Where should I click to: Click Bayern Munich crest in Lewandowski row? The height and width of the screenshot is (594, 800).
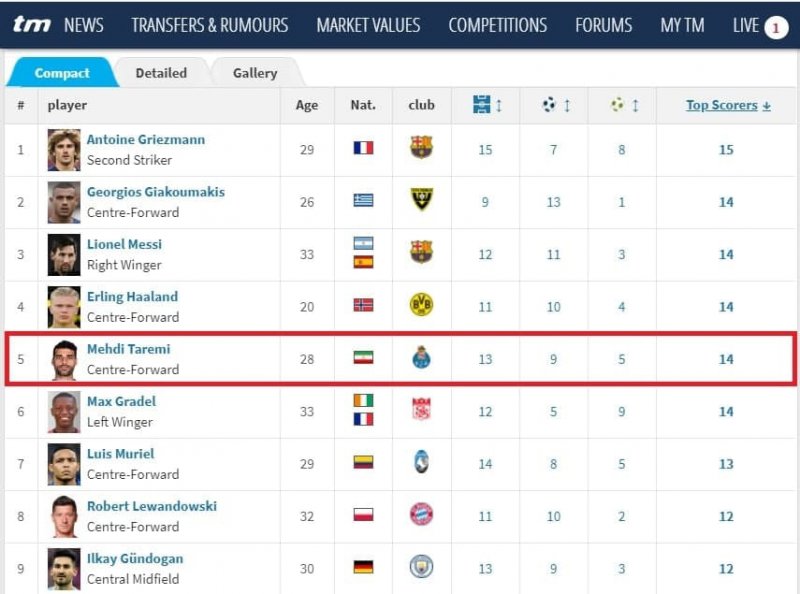click(421, 515)
